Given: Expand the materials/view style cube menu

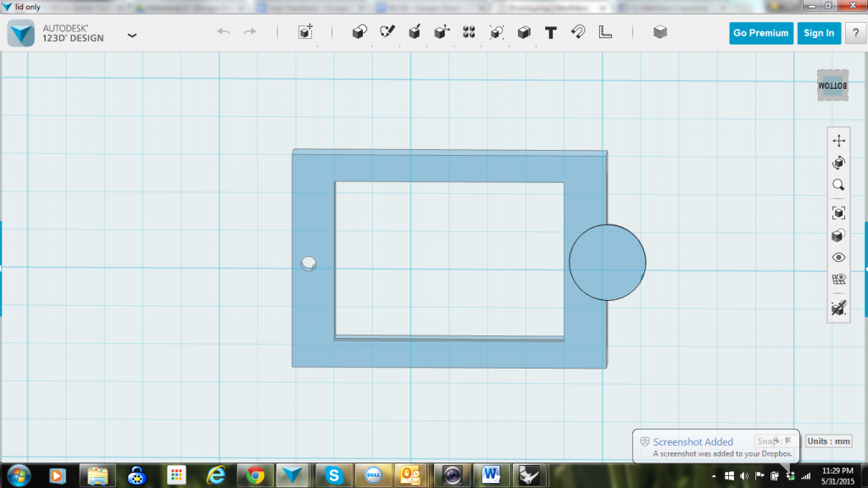Looking at the screenshot, I should (x=838, y=235).
